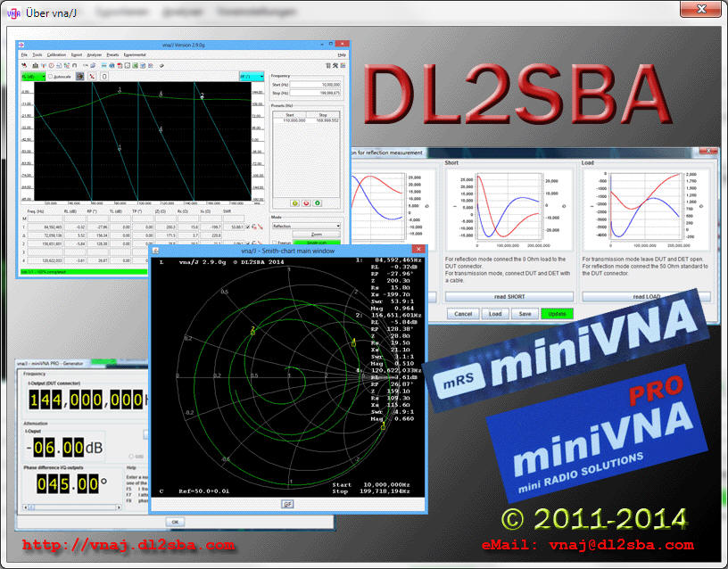This screenshot has width=728, height=569.
Task: Click the GIF export button below the Smith chart
Action: click(x=287, y=504)
